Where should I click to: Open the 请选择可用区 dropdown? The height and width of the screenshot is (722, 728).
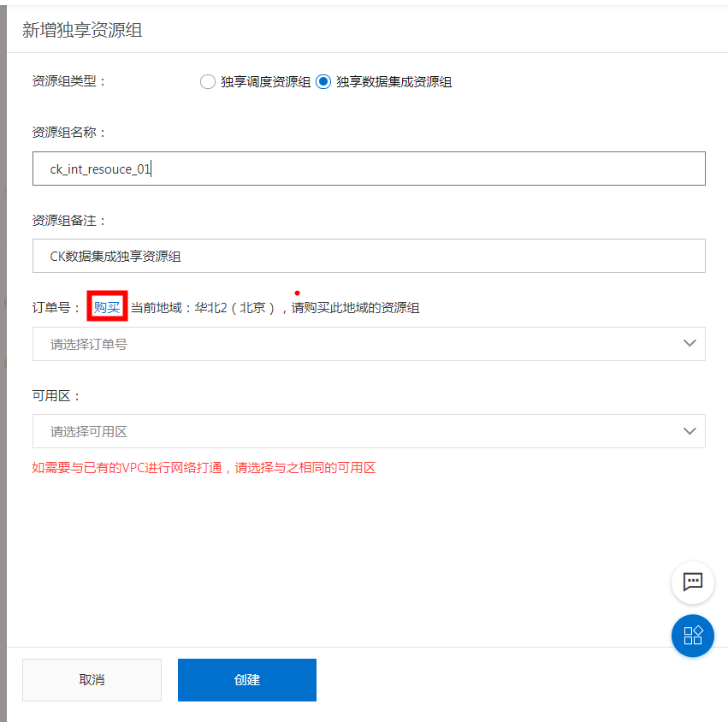click(x=359, y=432)
